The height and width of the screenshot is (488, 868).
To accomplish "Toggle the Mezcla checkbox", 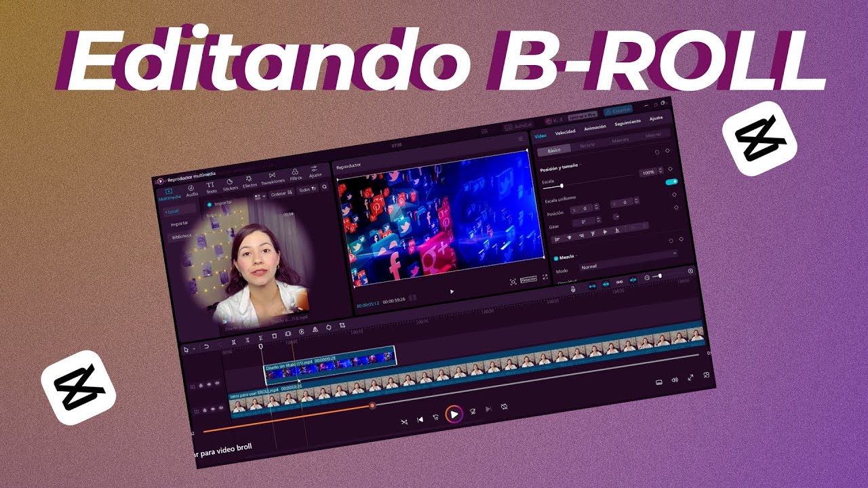I will click(x=557, y=259).
